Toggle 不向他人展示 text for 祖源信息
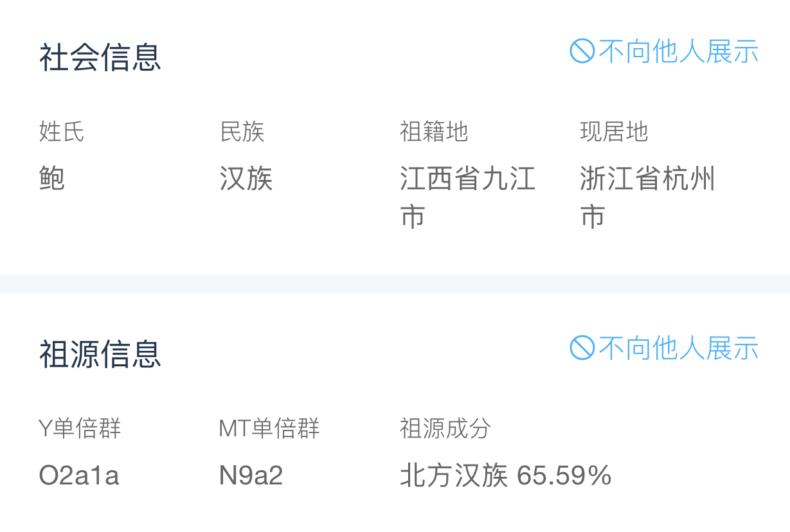Image resolution: width=790 pixels, height=532 pixels. [x=678, y=348]
